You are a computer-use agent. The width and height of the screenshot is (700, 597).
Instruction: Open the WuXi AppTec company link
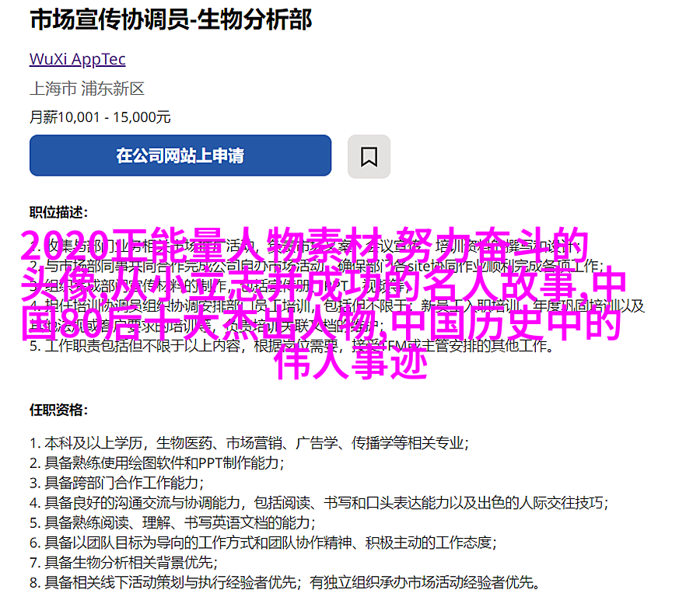click(78, 59)
